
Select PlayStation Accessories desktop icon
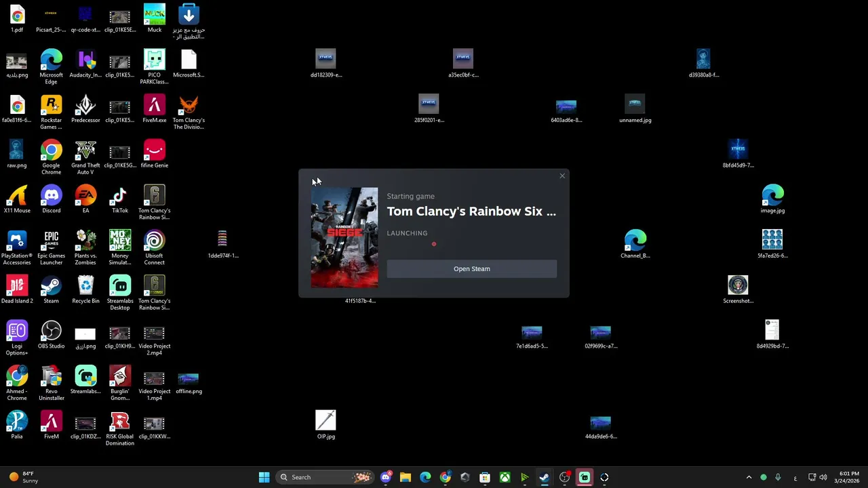click(17, 248)
